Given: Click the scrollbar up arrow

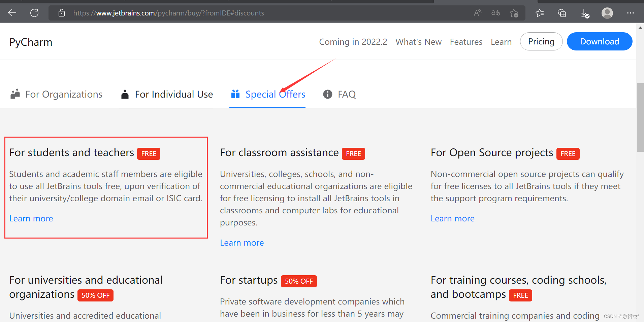Looking at the screenshot, I should [x=640, y=28].
